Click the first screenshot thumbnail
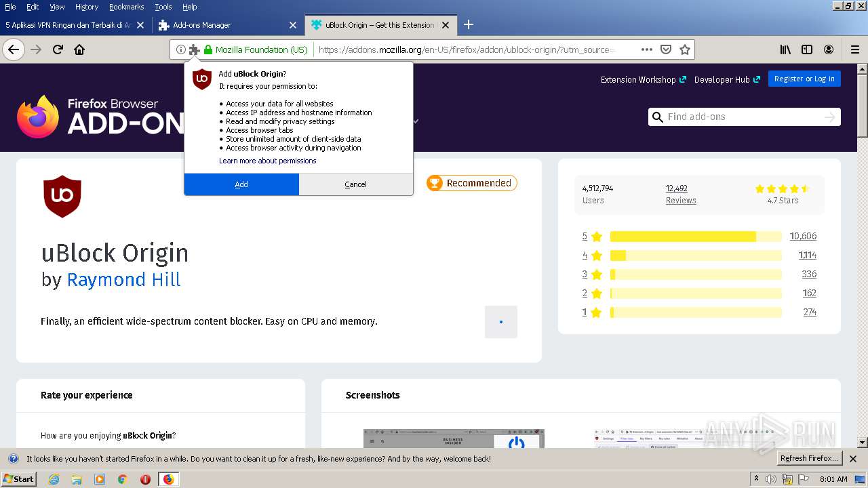 [x=454, y=439]
